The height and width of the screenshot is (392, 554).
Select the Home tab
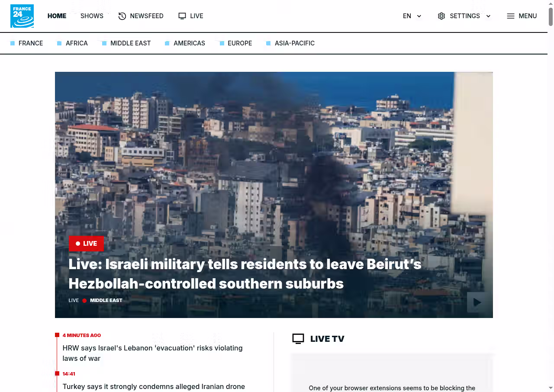click(57, 16)
